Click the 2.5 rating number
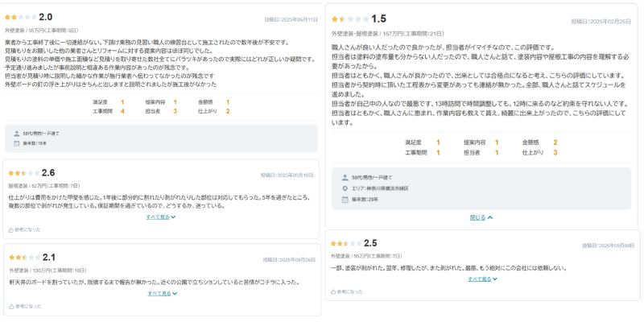Screen dimensions: 644x322 click(x=370, y=243)
